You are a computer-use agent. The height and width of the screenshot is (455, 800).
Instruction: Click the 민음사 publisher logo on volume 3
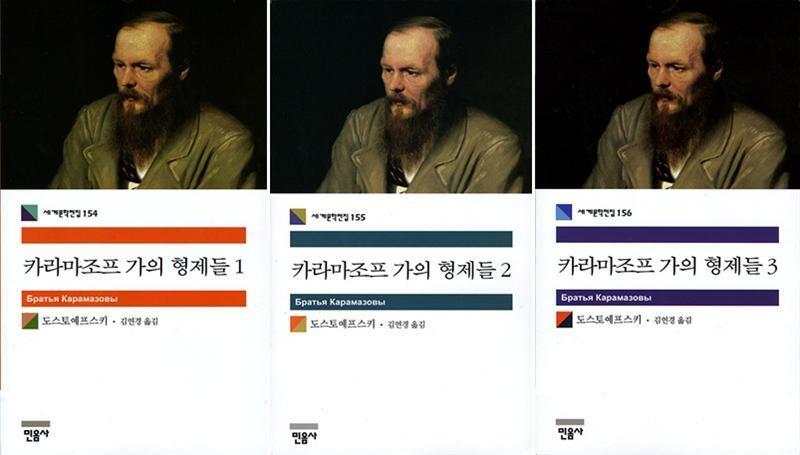[570, 429]
